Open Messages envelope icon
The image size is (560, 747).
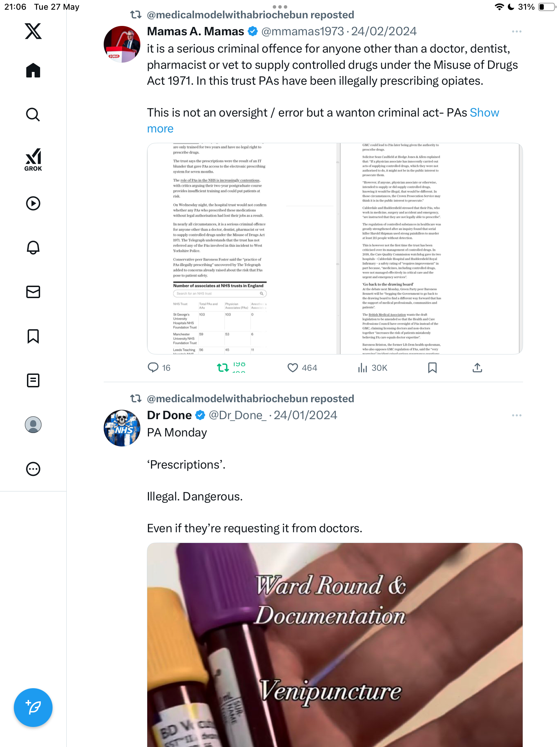pyautogui.click(x=33, y=292)
